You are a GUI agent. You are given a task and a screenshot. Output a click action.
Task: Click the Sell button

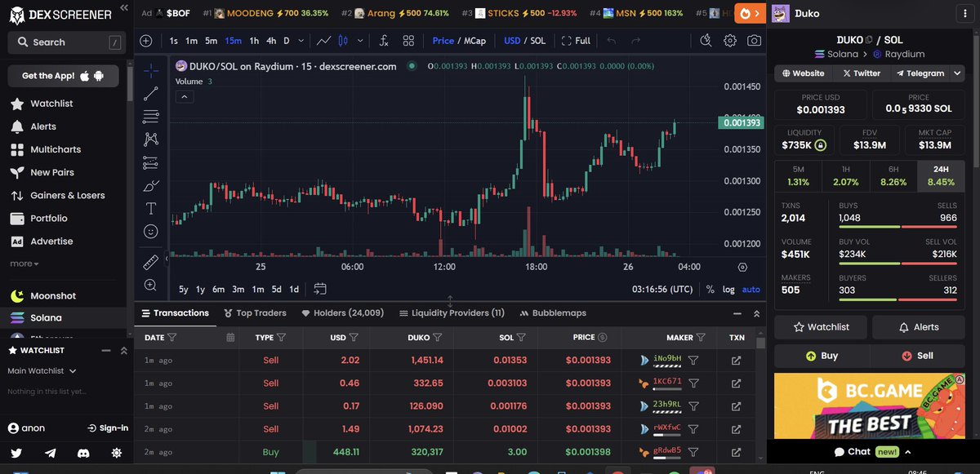(x=917, y=356)
